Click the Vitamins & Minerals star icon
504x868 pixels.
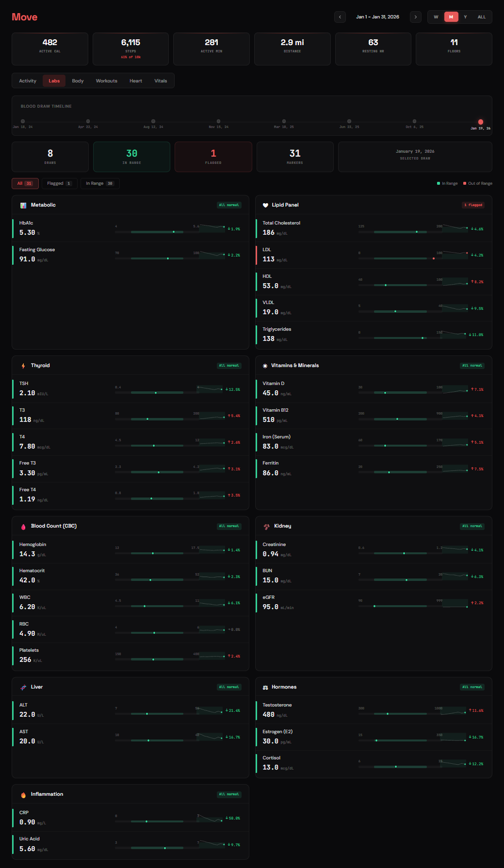265,366
